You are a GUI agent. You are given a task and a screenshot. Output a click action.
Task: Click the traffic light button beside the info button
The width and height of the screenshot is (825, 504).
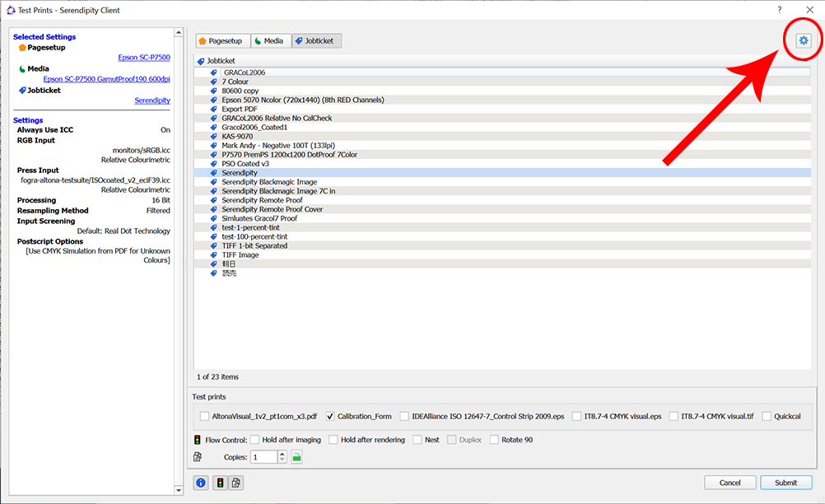coord(220,483)
